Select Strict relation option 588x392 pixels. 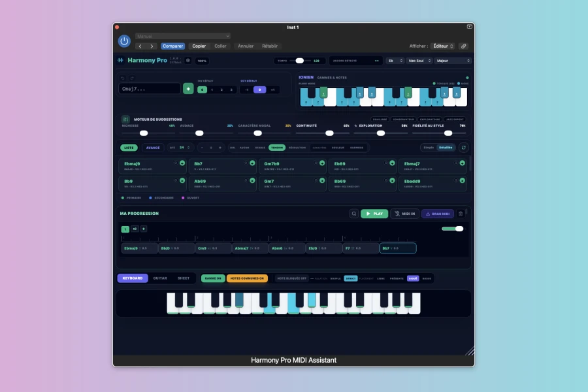click(x=351, y=278)
